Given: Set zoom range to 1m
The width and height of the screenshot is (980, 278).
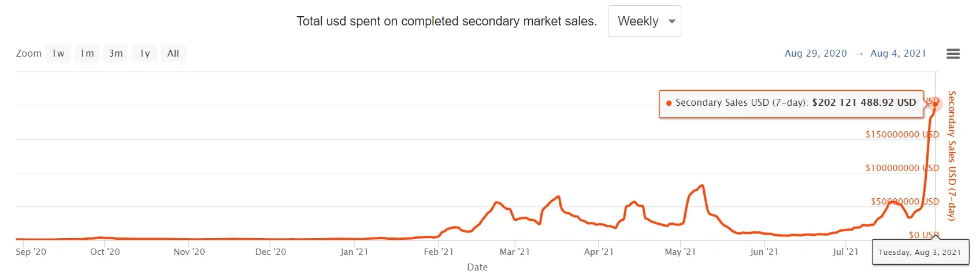Looking at the screenshot, I should pos(87,54).
